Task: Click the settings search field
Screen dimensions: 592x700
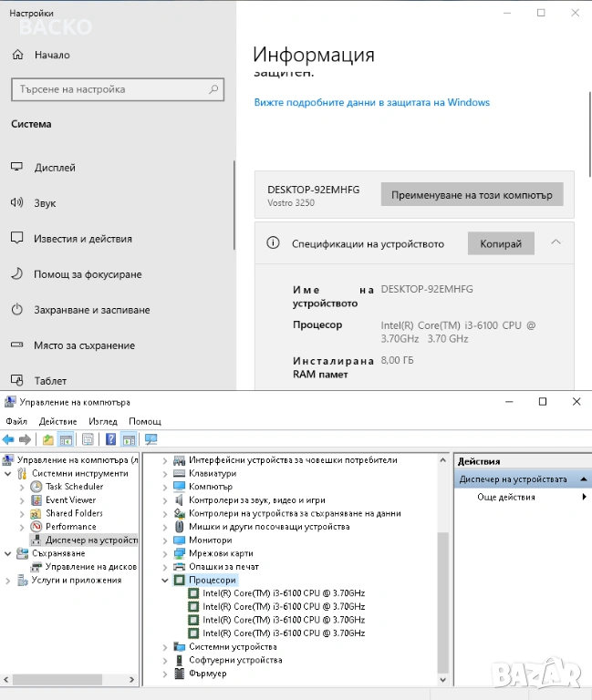Action: coord(116,89)
